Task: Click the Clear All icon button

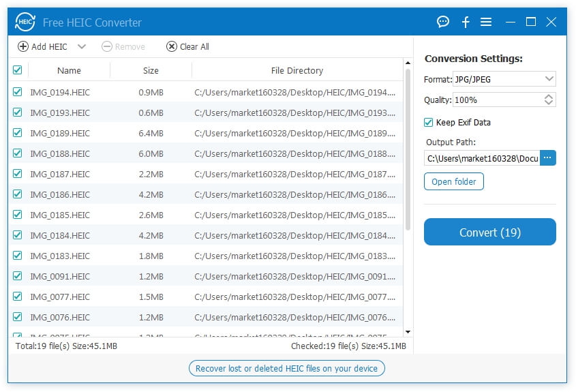Action: point(172,46)
